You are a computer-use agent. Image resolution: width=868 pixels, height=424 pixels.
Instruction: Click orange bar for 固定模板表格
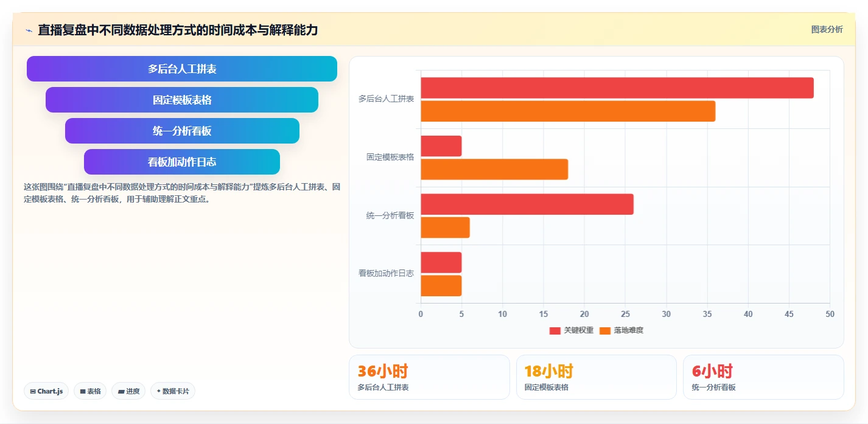click(494, 169)
